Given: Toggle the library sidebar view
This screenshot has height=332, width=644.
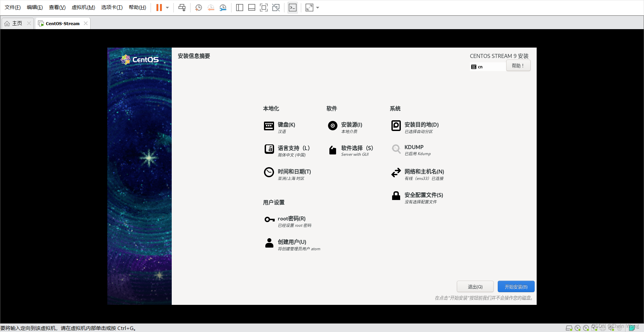Looking at the screenshot, I should pos(239,7).
